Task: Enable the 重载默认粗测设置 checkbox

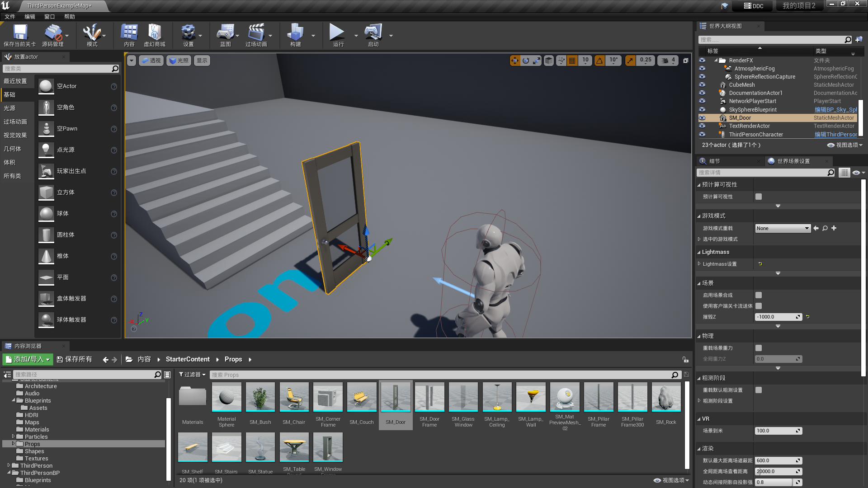Action: 759,390
